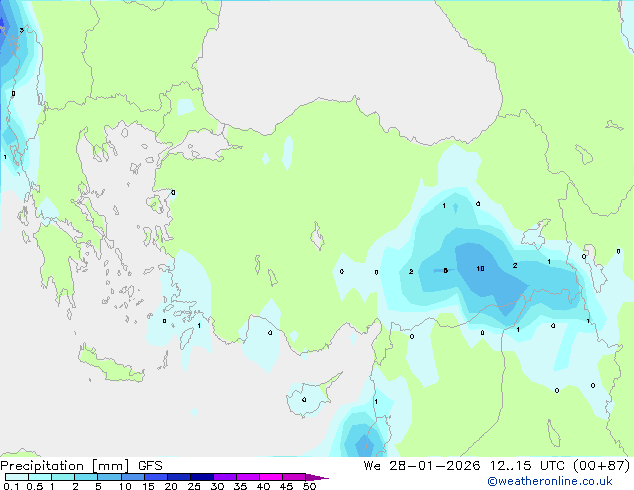
Task: Click legend tick label '20'
Action: point(171,486)
